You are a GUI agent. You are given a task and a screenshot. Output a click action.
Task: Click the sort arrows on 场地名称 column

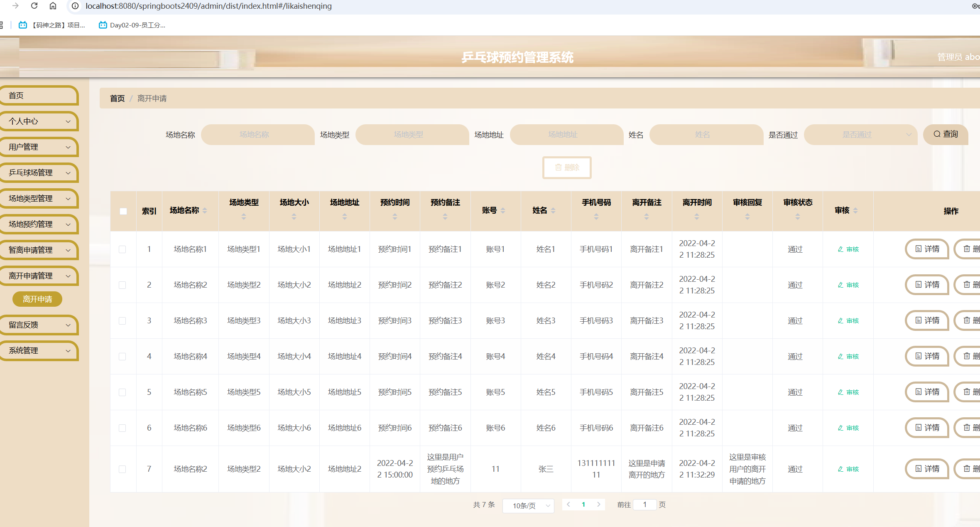[x=205, y=211]
